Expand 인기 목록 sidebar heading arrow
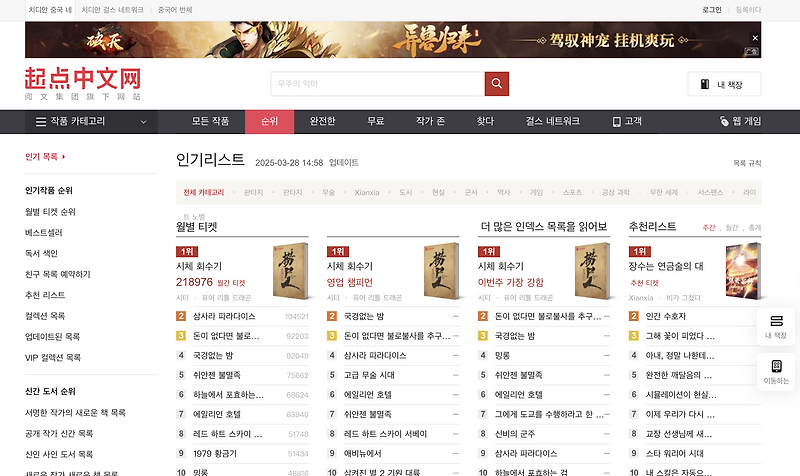Viewport: 800px width, 476px height. coord(63,157)
